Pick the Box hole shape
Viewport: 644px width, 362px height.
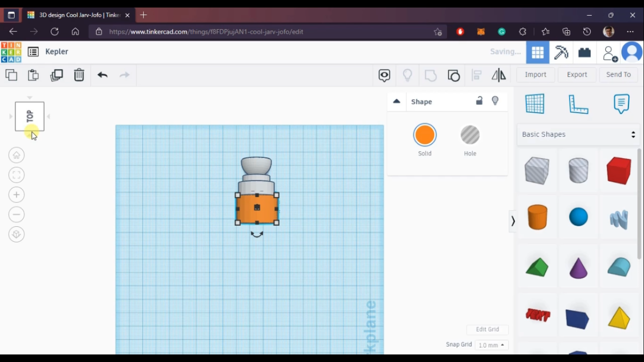click(x=537, y=170)
